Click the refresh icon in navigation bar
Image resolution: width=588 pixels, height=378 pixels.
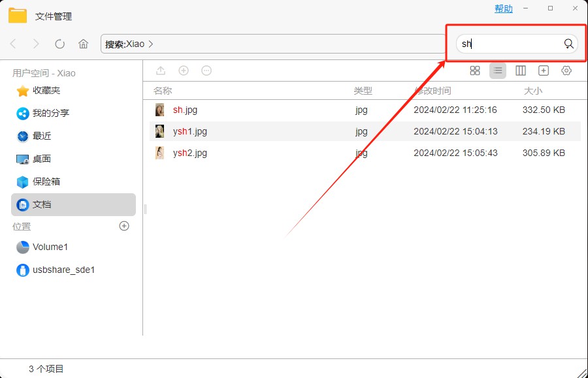point(59,44)
